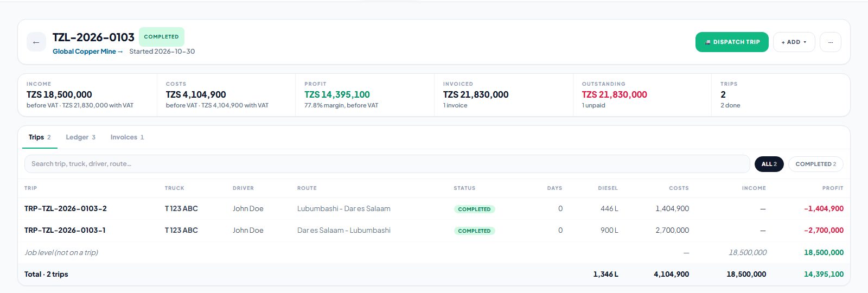Screen dimensions: 868x293
Task: Click the '1 unpaid' text under Outstanding
Action: pyautogui.click(x=593, y=105)
